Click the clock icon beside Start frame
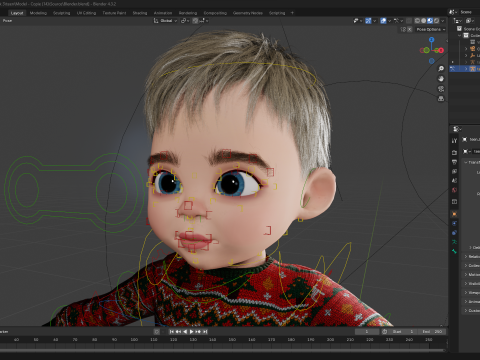480x360 pixels. point(384,332)
